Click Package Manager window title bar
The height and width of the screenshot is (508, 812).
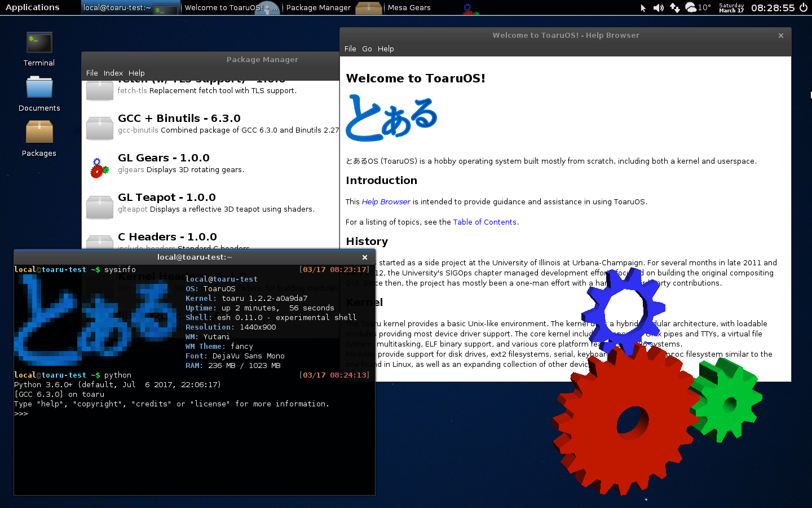click(x=210, y=59)
